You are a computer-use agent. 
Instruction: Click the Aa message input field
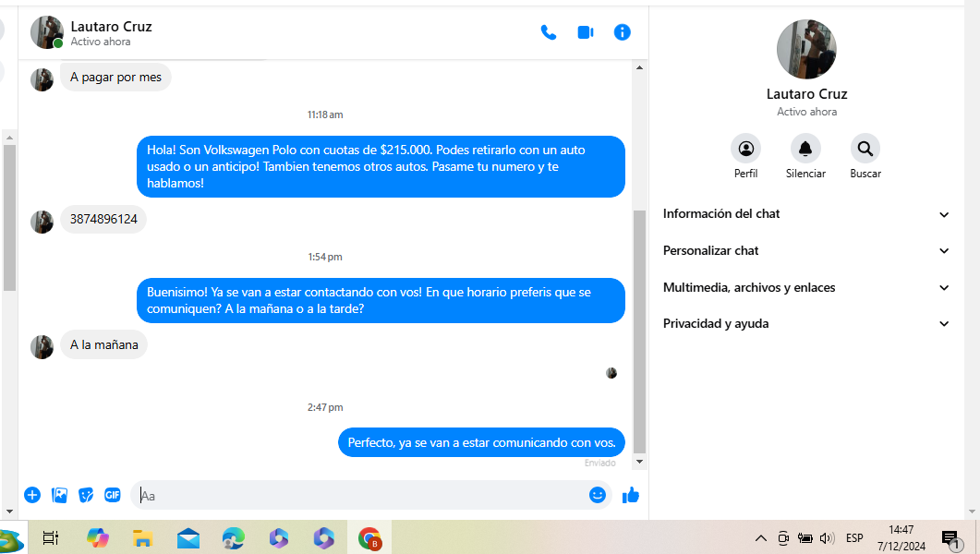pos(360,496)
